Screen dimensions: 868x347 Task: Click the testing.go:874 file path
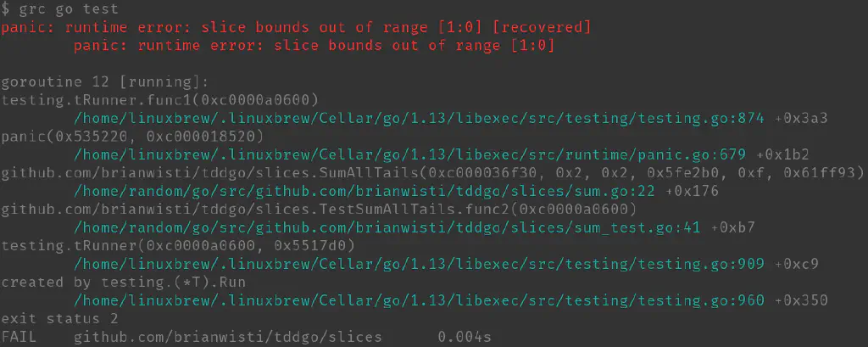419,118
